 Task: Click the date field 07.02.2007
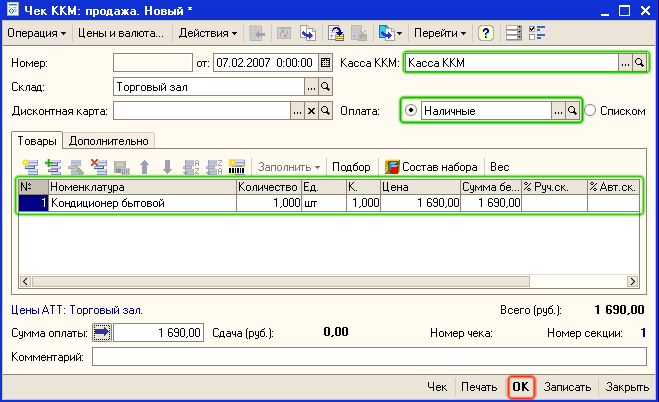coord(266,63)
